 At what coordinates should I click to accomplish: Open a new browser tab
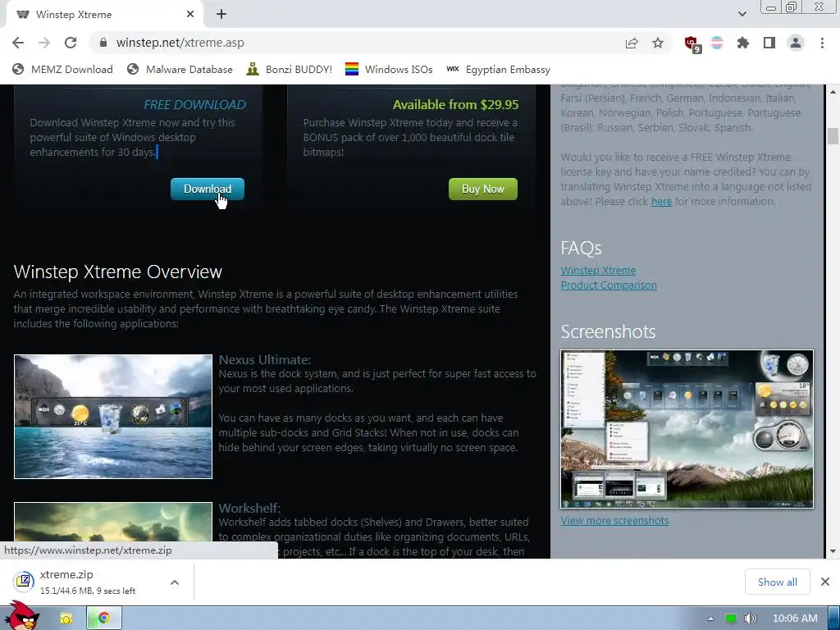click(x=221, y=15)
